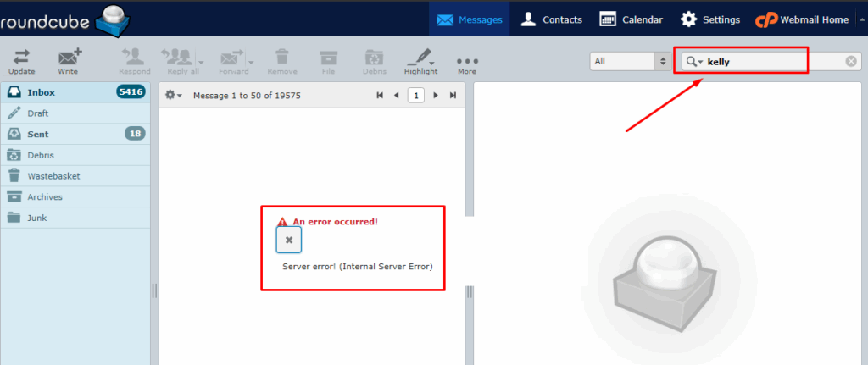The height and width of the screenshot is (365, 868).
Task: Open the All filter dropdown
Action: point(631,61)
